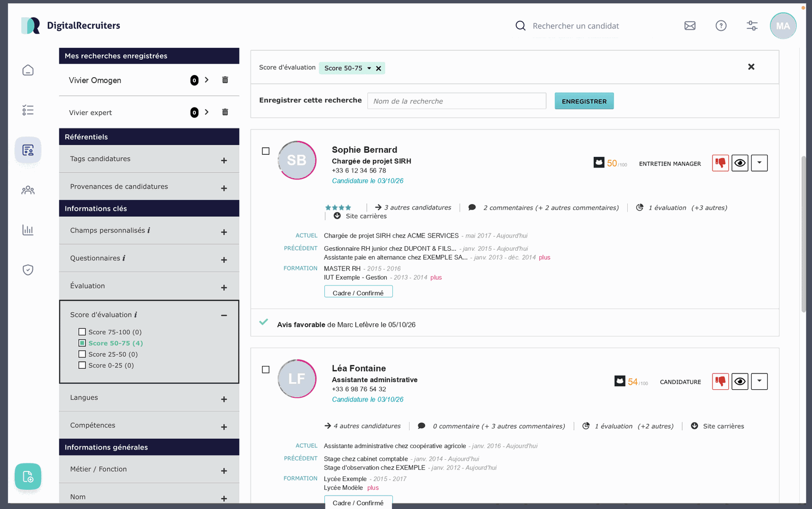Collapse Score d'évaluation section

(224, 315)
